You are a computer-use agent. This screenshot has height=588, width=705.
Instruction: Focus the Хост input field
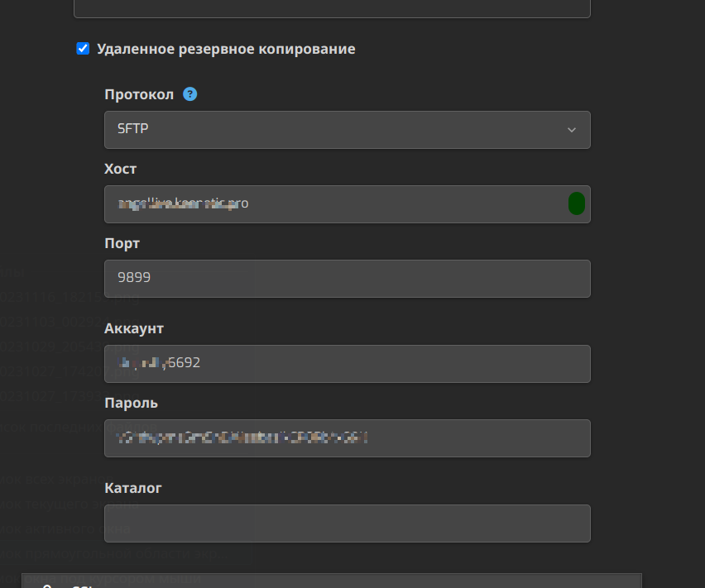tap(347, 204)
